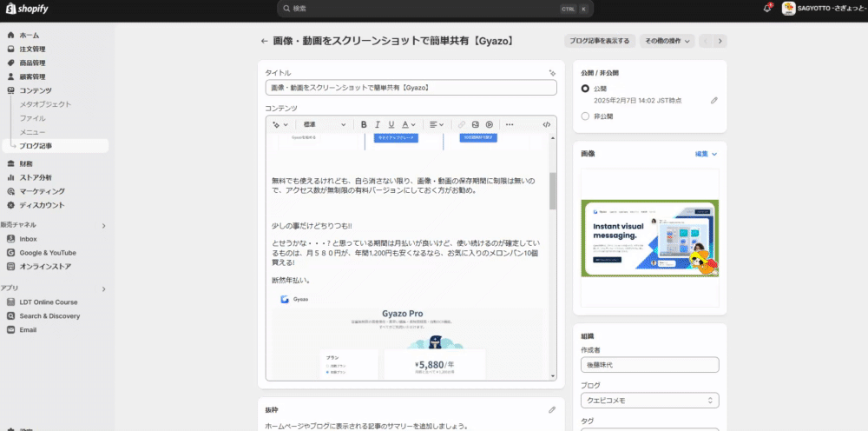Open the AI magic dropdown in editor toolbar

[x=280, y=124]
